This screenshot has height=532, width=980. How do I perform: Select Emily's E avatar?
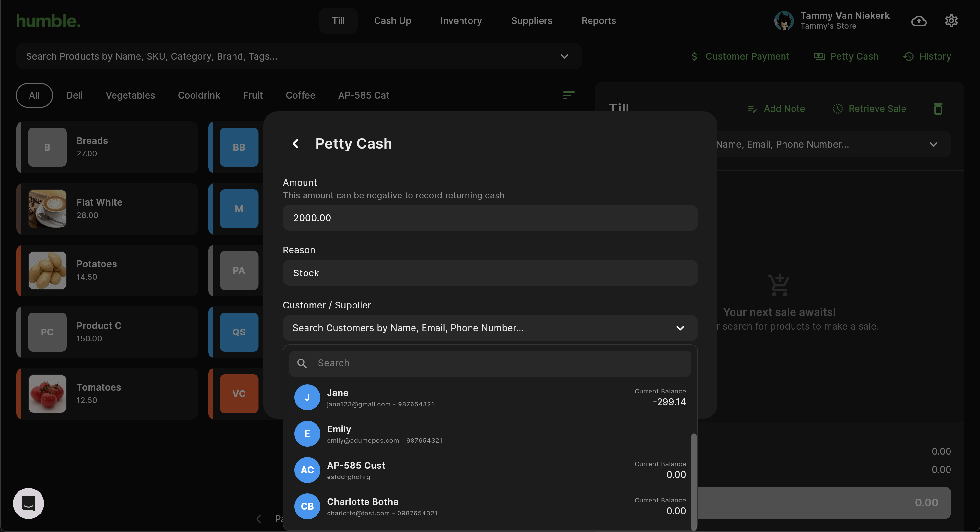(x=307, y=433)
